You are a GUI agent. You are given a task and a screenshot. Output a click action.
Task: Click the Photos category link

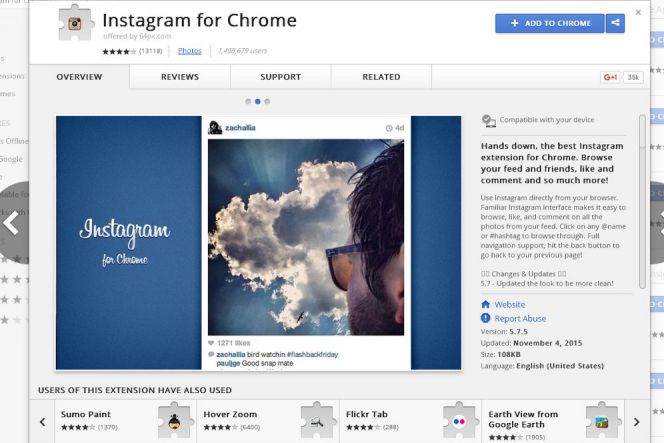pyautogui.click(x=190, y=51)
